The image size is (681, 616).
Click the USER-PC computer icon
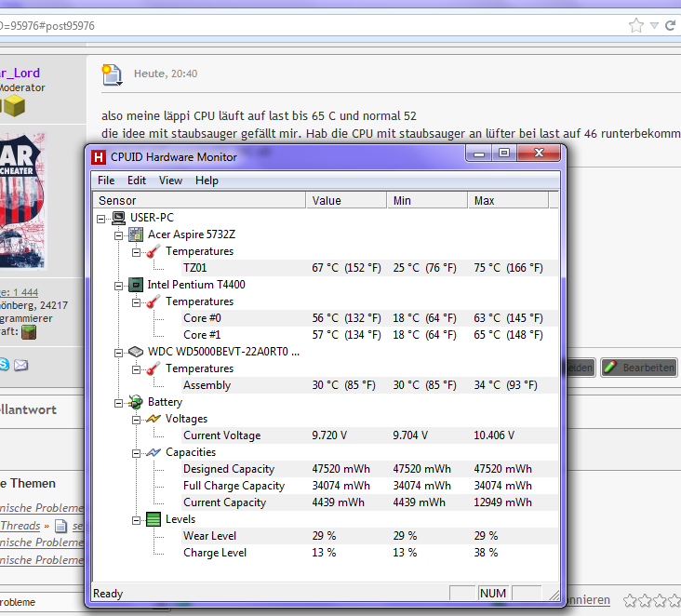point(119,218)
